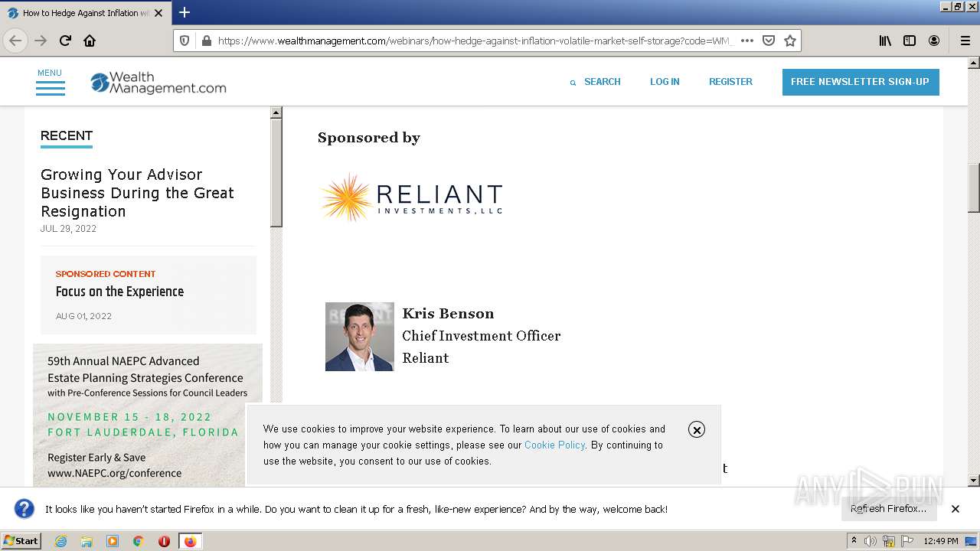Click the taskbar clock showing 12:49 PM
Screen dimensions: 980x551
coord(941,541)
